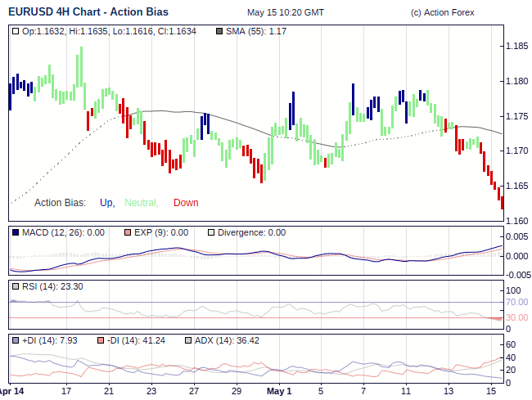
Task: Click the 1.185 price axis label
Action: point(516,46)
